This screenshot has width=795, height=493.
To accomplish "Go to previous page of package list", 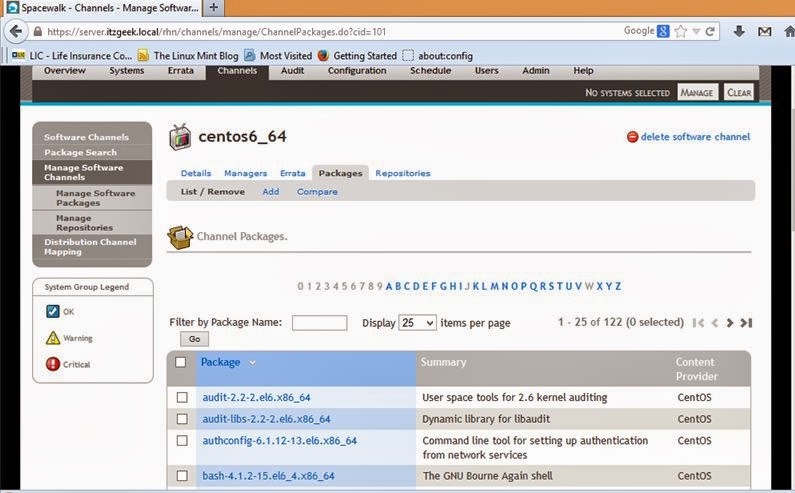I will point(715,323).
